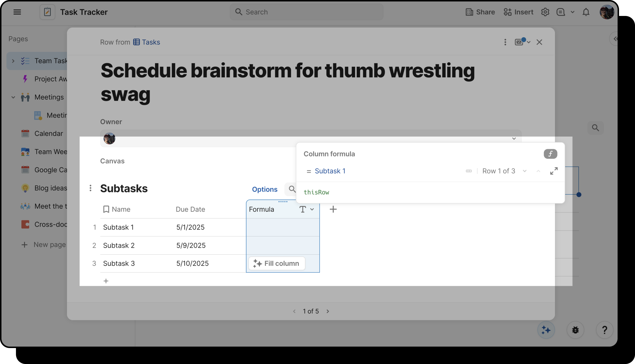This screenshot has height=364, width=635.
Task: Click the Search field in the header
Action: pos(306,12)
